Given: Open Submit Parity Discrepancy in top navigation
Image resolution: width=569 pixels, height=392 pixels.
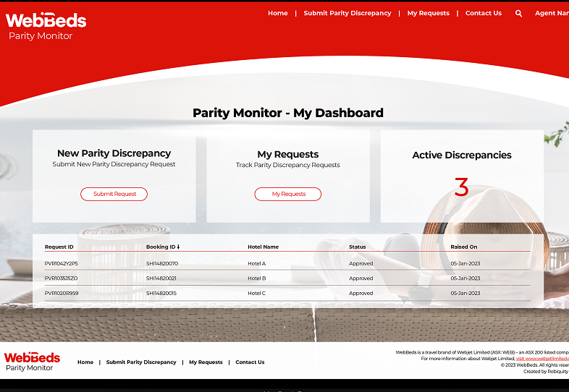Looking at the screenshot, I should click(347, 13).
